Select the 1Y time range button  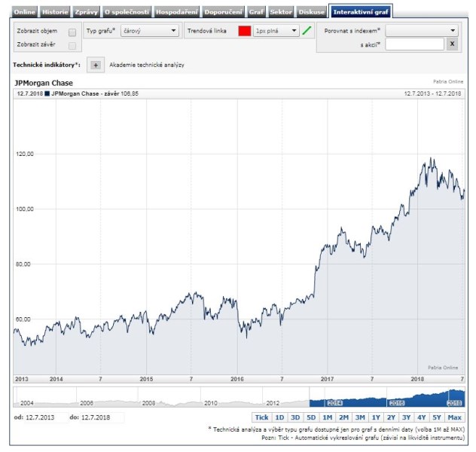tap(375, 417)
